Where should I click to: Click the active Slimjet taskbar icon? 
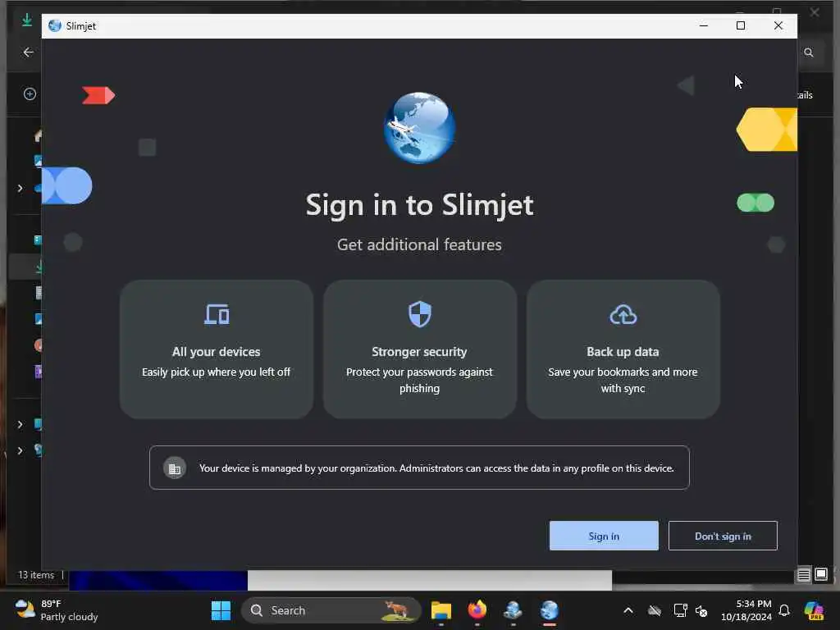[549, 609]
